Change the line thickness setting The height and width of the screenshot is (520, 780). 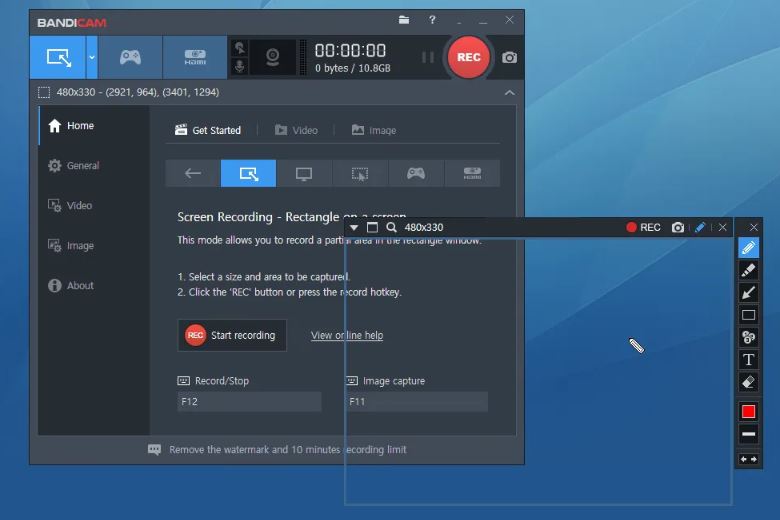click(x=749, y=434)
